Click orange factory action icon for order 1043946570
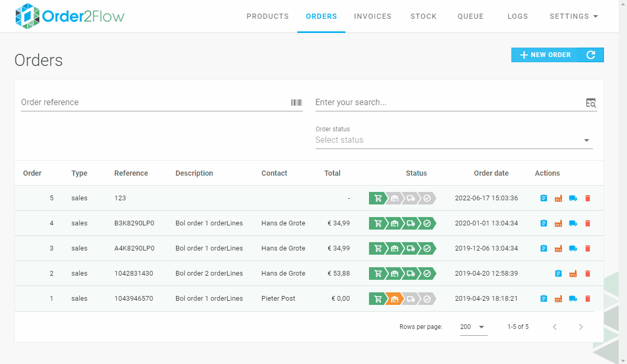Viewport: 627px width, 364px height. tap(558, 299)
